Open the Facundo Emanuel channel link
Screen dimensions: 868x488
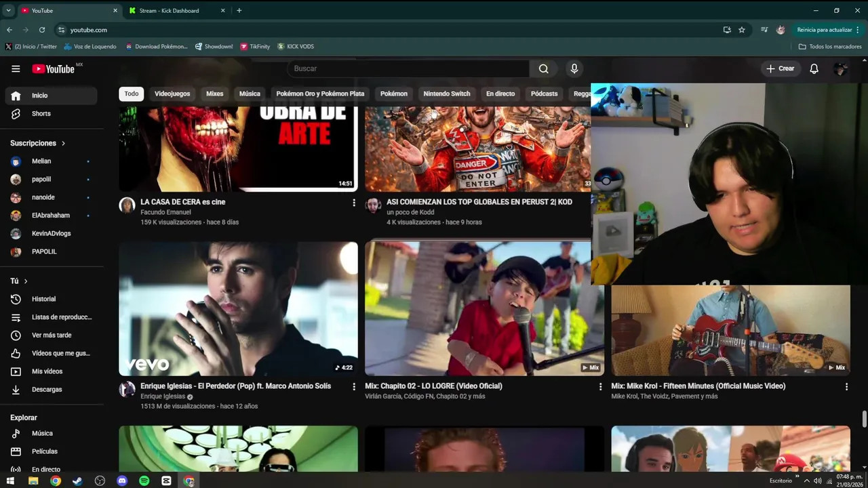tap(165, 212)
